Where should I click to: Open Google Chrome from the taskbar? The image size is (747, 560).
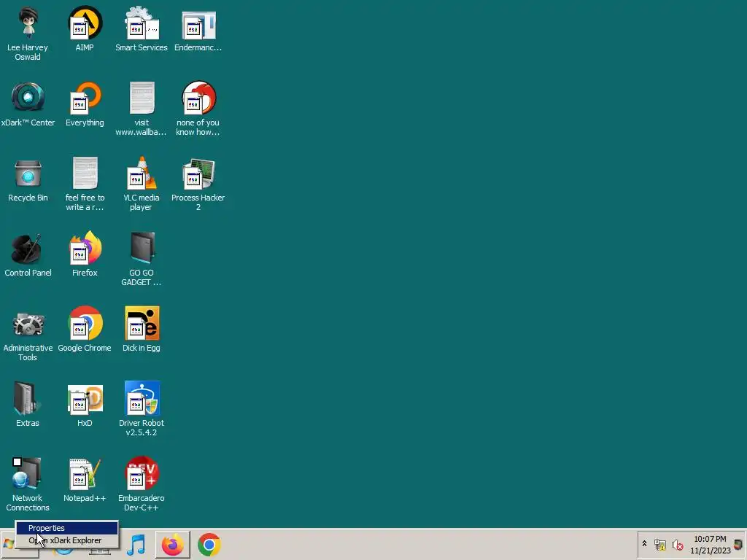point(209,545)
